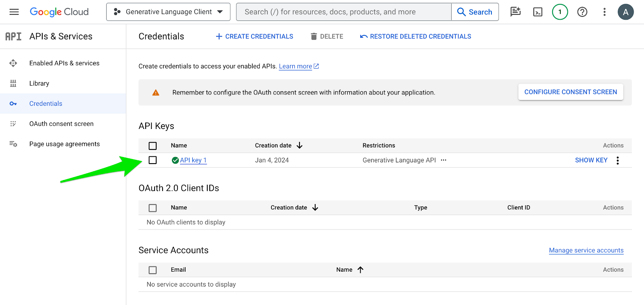Open the hamburger navigation menu

click(14, 12)
